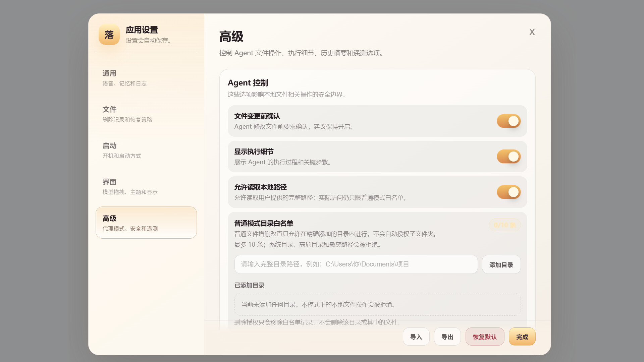Select the 高级 settings section
The image size is (644, 362).
coord(146,223)
